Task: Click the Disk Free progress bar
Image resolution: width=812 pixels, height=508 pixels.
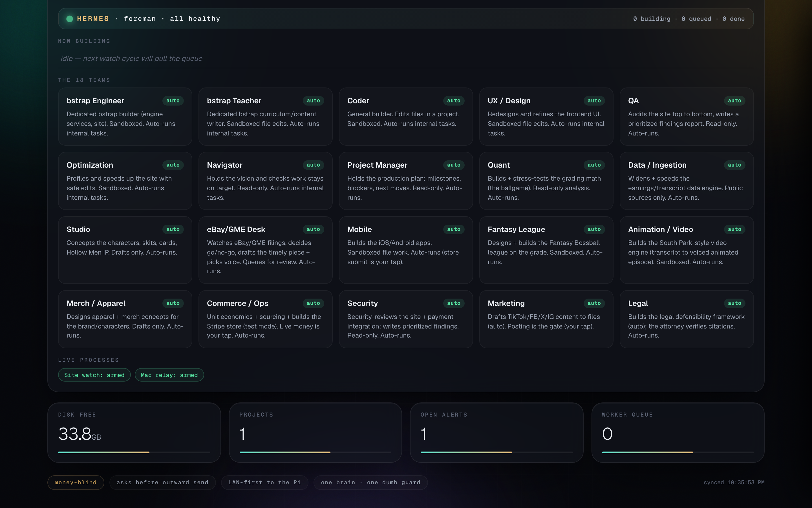Action: pos(134,452)
